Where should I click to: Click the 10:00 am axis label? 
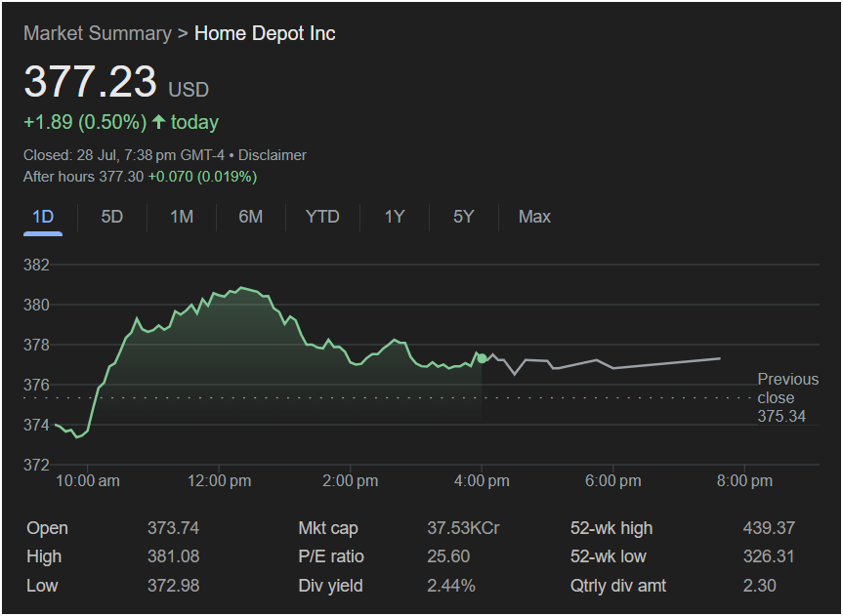pyautogui.click(x=88, y=480)
